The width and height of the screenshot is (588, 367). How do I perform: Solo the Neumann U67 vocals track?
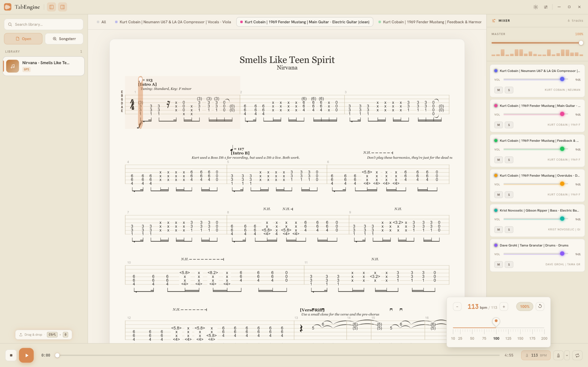pyautogui.click(x=509, y=90)
